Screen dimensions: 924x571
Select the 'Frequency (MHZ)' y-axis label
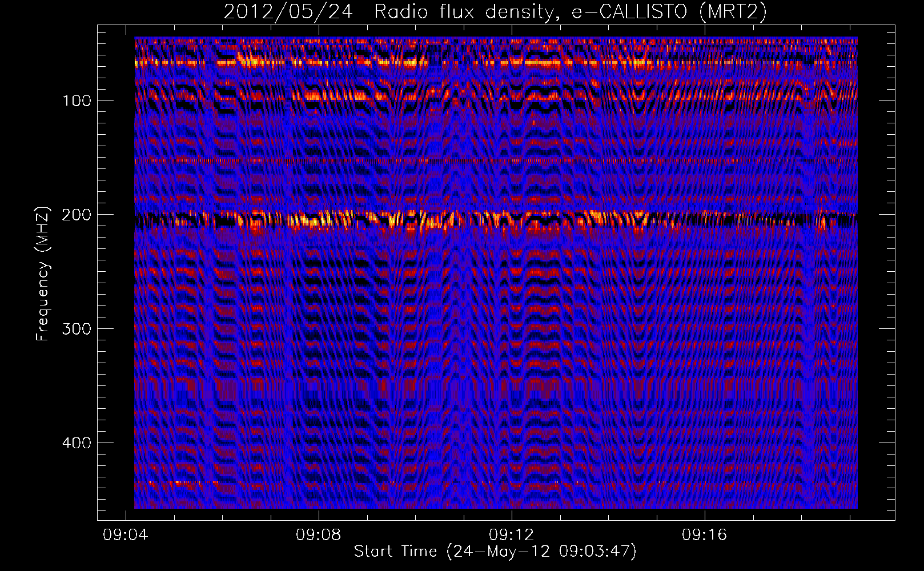coord(43,274)
